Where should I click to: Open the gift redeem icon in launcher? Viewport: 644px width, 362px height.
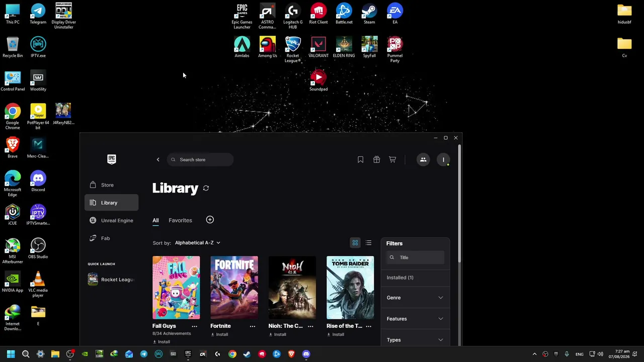pyautogui.click(x=376, y=160)
